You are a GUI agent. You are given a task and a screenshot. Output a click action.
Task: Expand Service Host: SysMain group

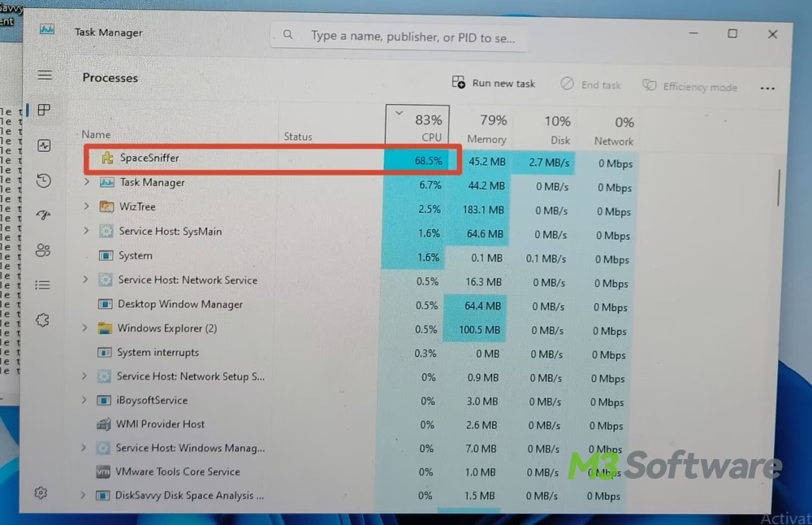(86, 231)
